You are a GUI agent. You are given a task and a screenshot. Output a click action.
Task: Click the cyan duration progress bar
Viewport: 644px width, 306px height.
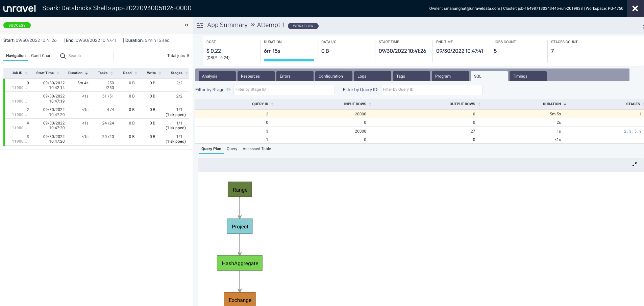289,60
